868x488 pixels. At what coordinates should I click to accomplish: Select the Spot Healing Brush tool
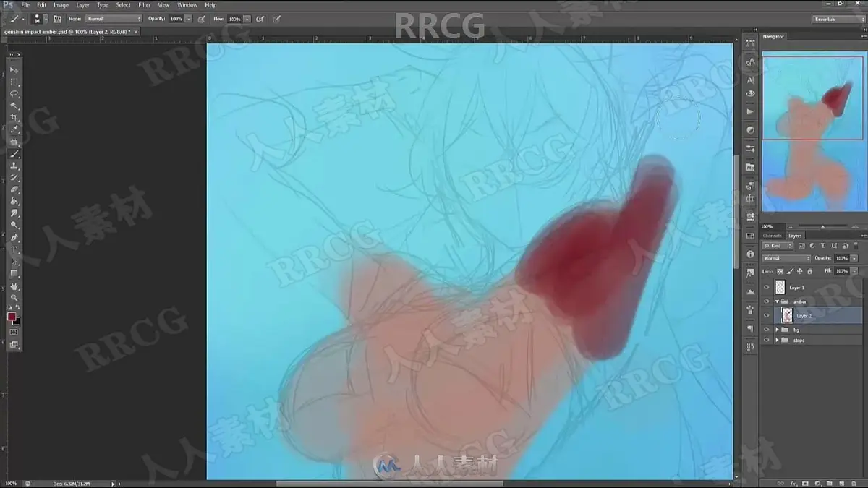14,142
